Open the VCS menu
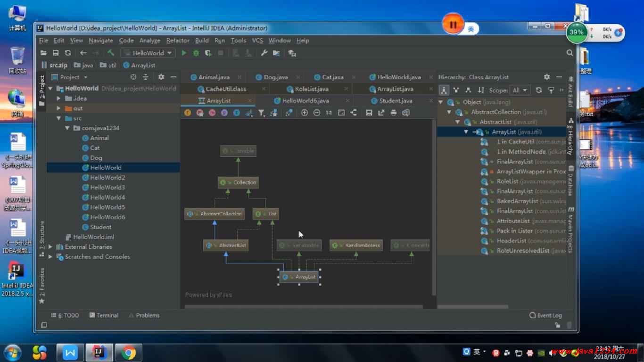This screenshot has width=644, height=362. (257, 41)
